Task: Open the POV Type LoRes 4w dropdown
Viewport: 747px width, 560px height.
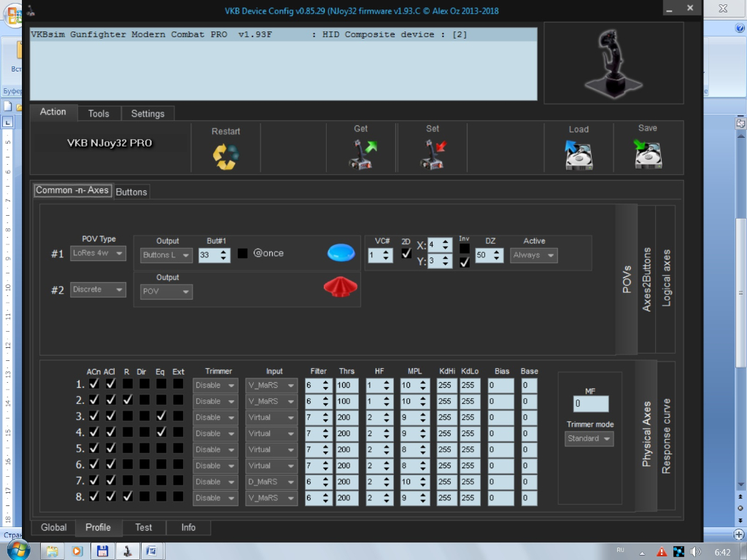Action: [x=98, y=254]
